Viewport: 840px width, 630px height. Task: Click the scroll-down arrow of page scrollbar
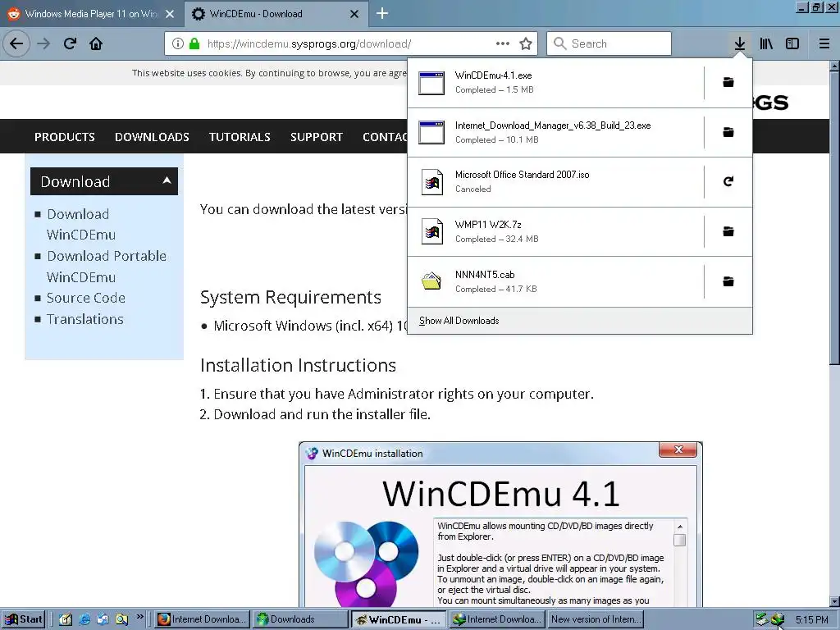pos(834,601)
